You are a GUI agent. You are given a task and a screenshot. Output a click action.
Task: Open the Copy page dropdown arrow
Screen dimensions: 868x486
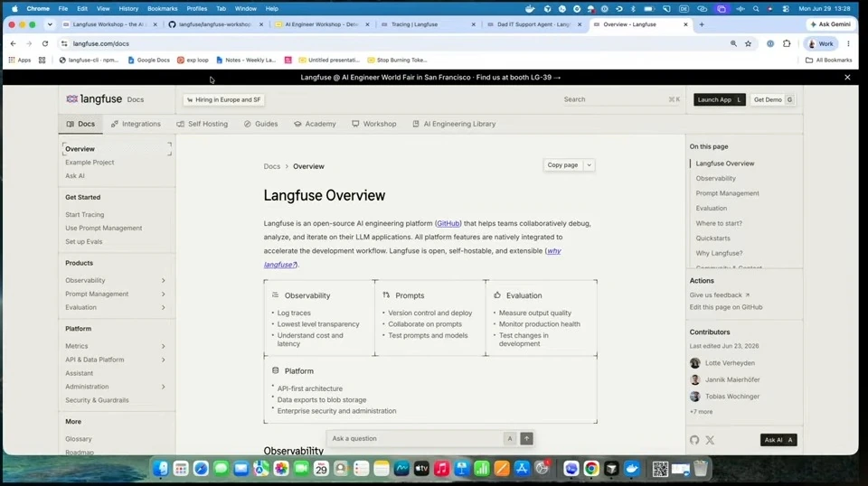pos(589,164)
